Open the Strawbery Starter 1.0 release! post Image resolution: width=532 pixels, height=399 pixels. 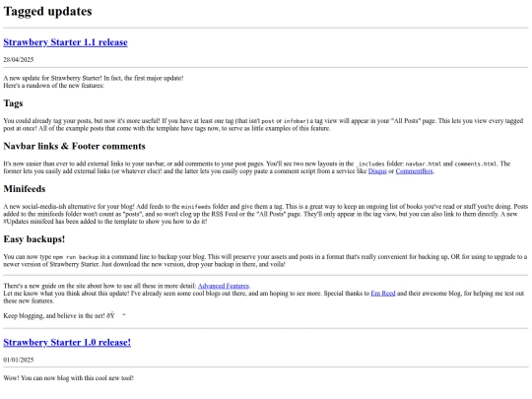point(67,342)
